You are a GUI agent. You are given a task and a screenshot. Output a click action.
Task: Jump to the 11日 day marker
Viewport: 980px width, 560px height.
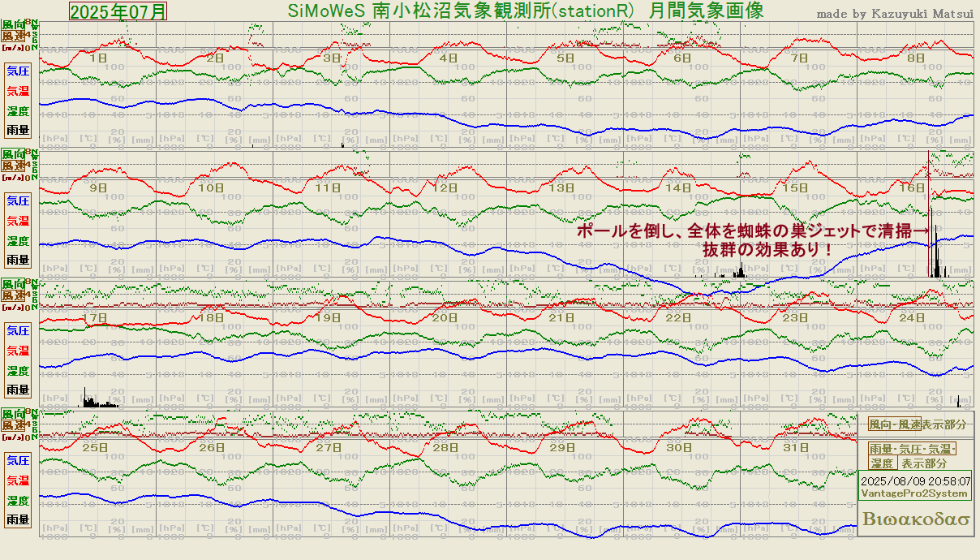[x=328, y=187]
